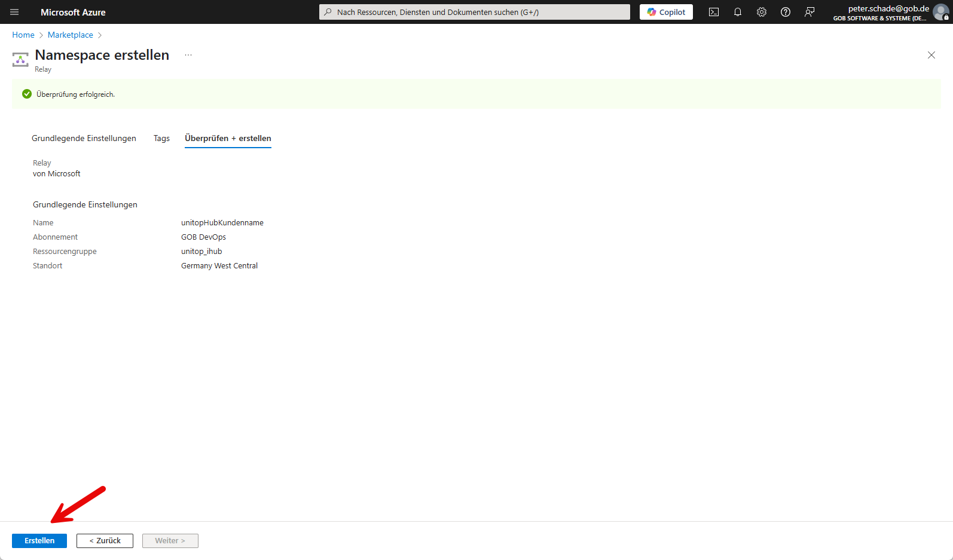Viewport: 953px width, 560px height.
Task: Expand the more options ellipsis beside the title
Action: 188,55
